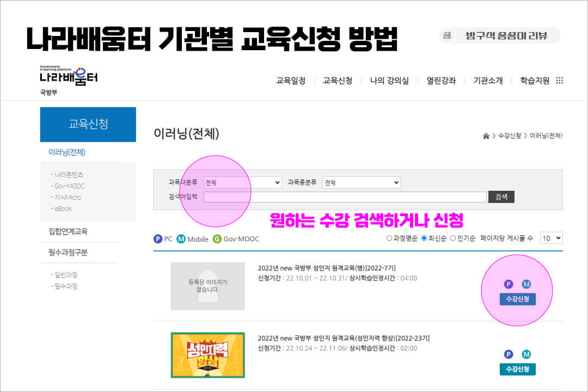Click the blue 교육신청 sidebar header
588x392 pixels.
point(88,125)
